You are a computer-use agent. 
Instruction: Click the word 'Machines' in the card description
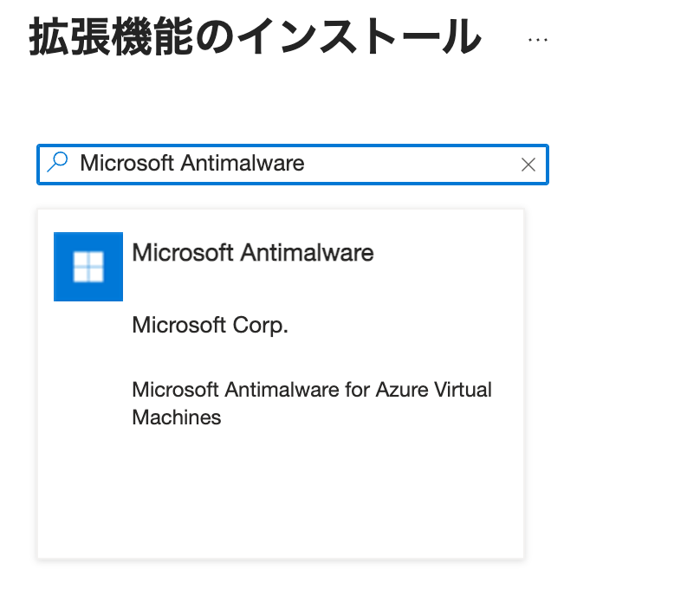[x=177, y=417]
